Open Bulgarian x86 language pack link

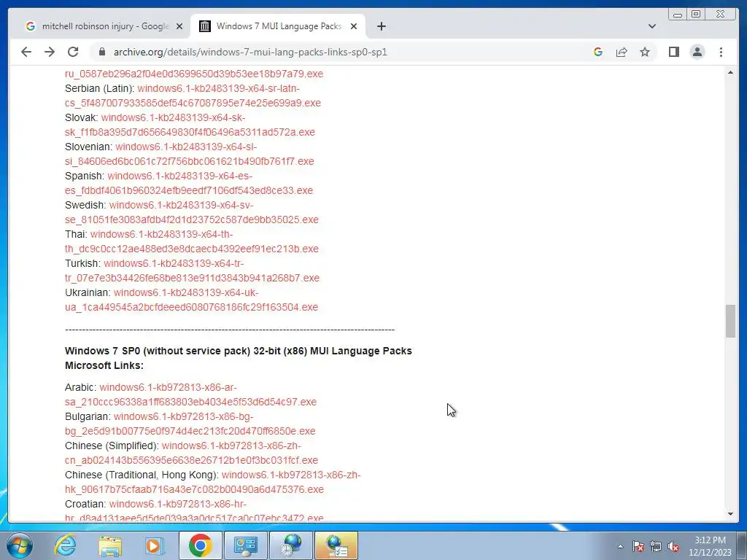point(190,424)
